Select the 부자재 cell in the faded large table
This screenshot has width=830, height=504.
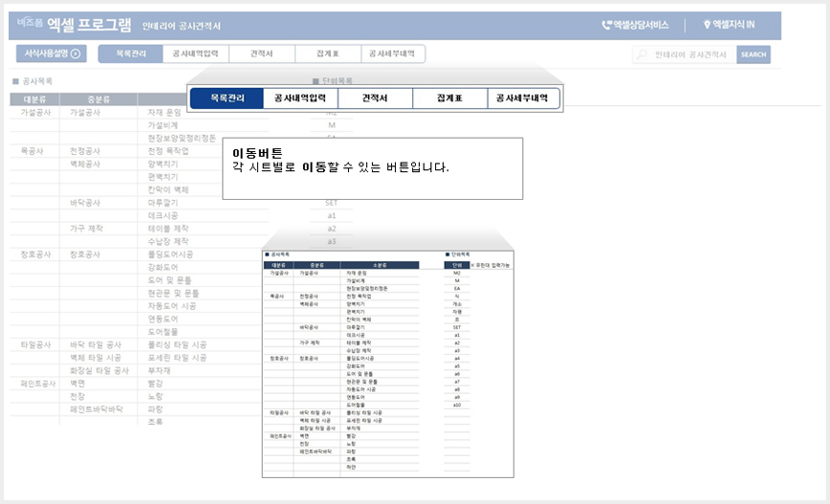[x=160, y=371]
